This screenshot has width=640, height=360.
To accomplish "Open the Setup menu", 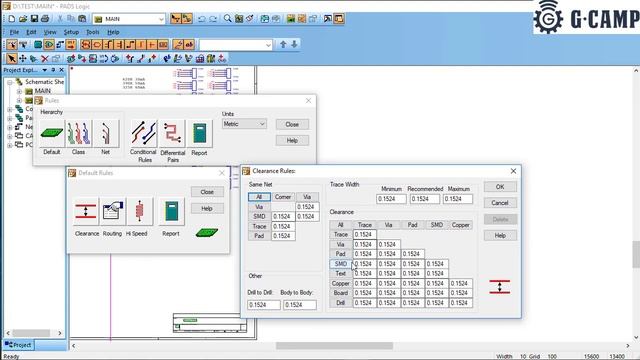I will click(x=71, y=32).
